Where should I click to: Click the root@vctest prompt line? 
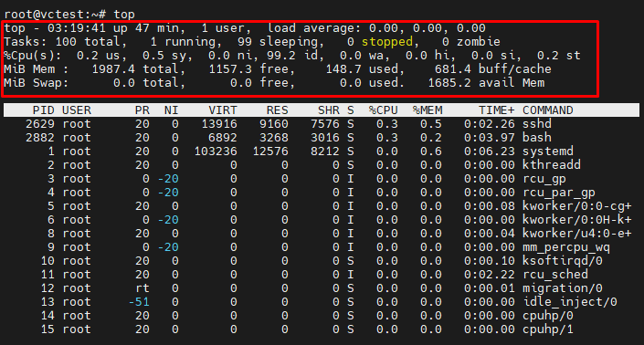click(69, 15)
